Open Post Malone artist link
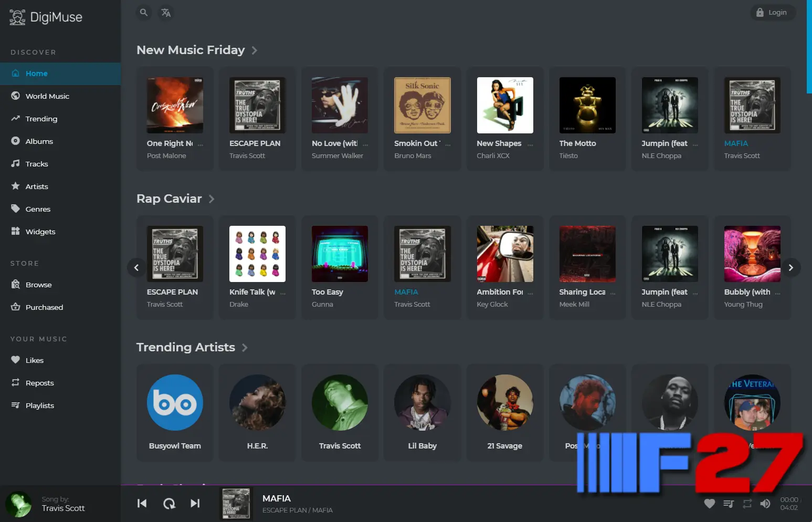 coord(166,156)
